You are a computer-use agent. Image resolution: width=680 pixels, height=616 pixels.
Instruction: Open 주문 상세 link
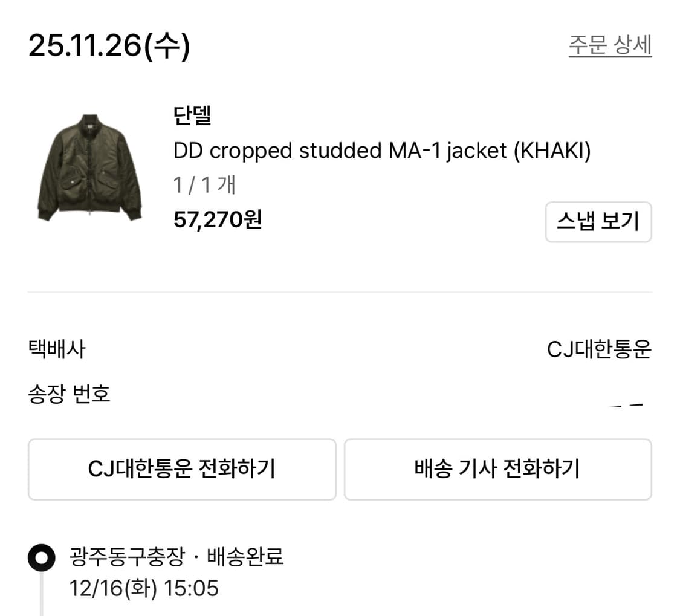(609, 45)
